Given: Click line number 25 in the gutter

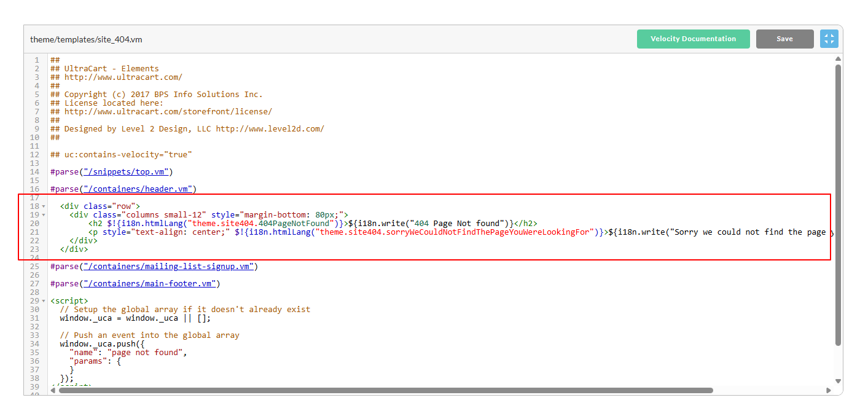Looking at the screenshot, I should tap(35, 267).
